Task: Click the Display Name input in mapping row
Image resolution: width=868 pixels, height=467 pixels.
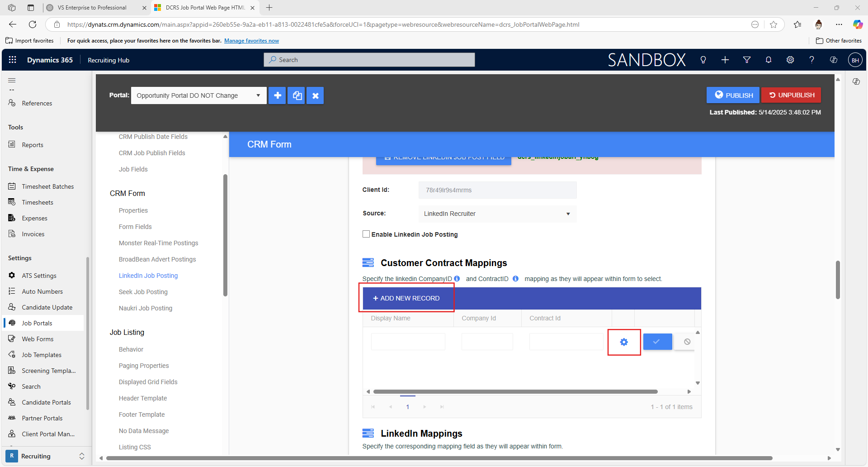Action: click(408, 342)
